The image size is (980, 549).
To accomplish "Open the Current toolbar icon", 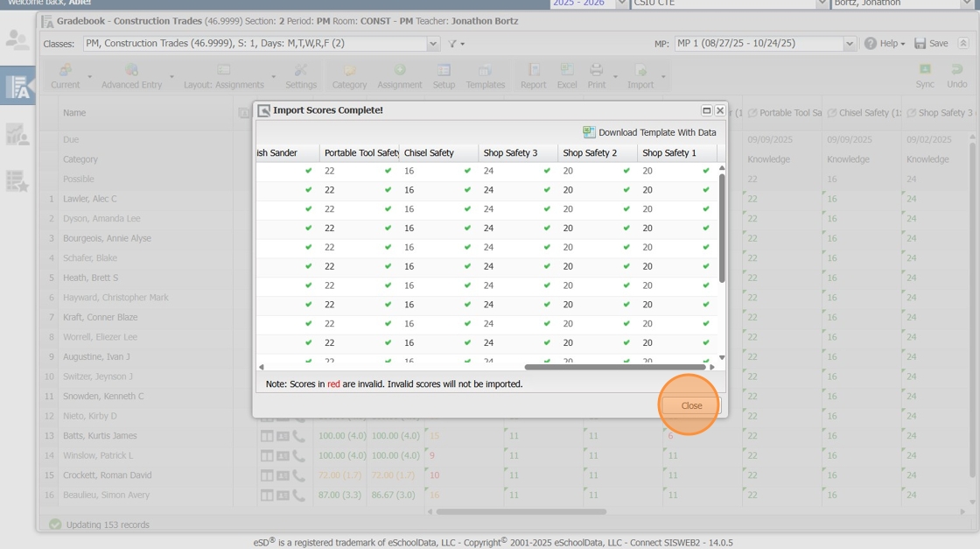I will point(65,76).
